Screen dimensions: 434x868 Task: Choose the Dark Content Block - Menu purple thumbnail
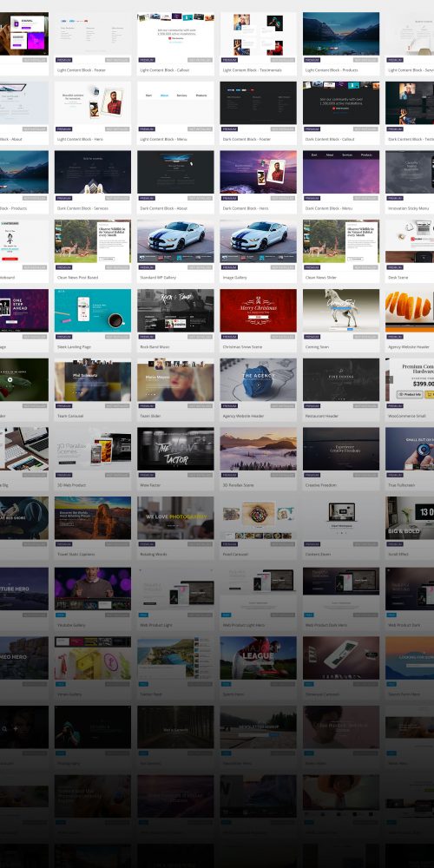(341, 172)
